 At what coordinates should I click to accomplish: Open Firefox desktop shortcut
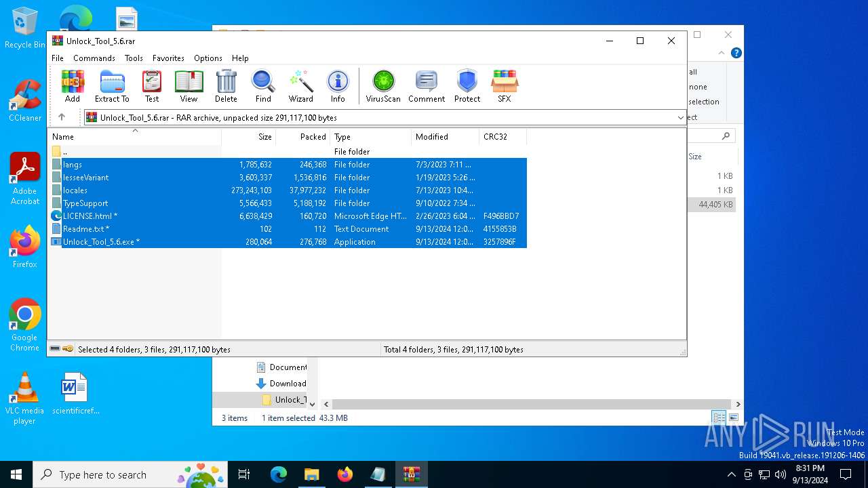[x=25, y=247]
